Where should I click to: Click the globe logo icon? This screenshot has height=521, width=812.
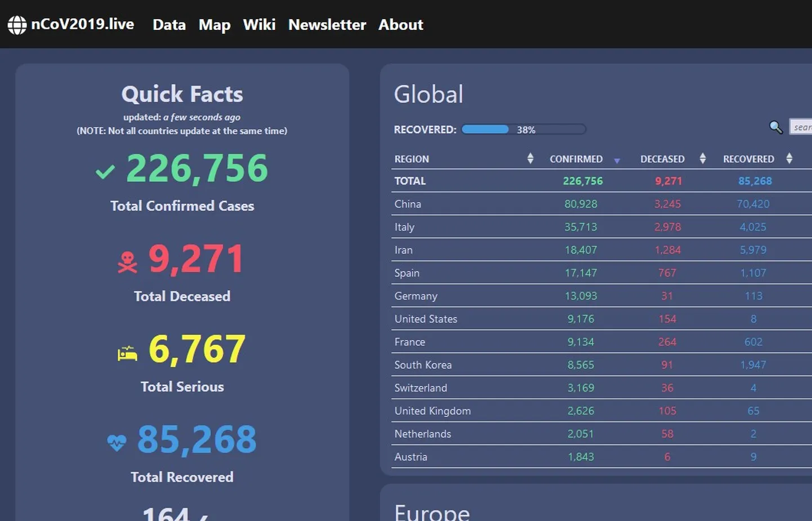pyautogui.click(x=17, y=25)
